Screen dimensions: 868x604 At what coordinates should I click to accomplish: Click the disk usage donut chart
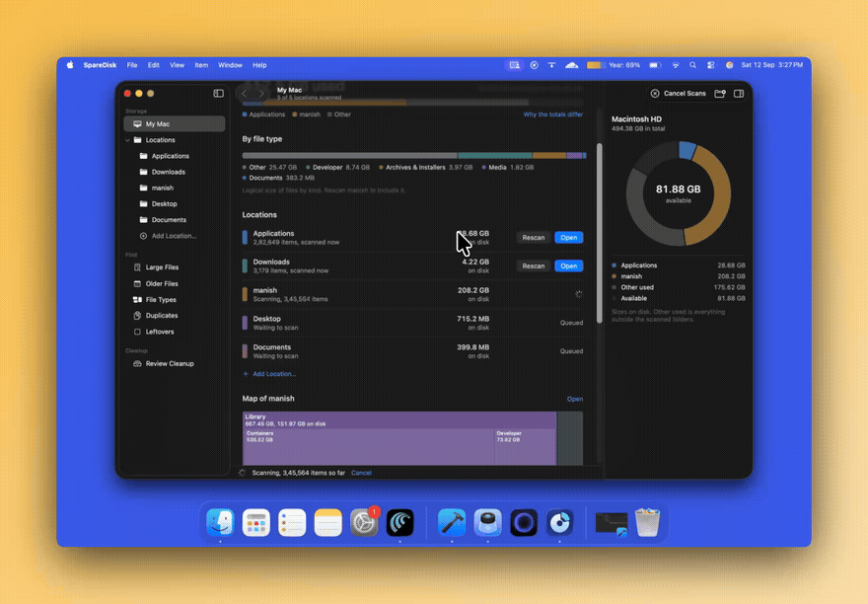(679, 194)
